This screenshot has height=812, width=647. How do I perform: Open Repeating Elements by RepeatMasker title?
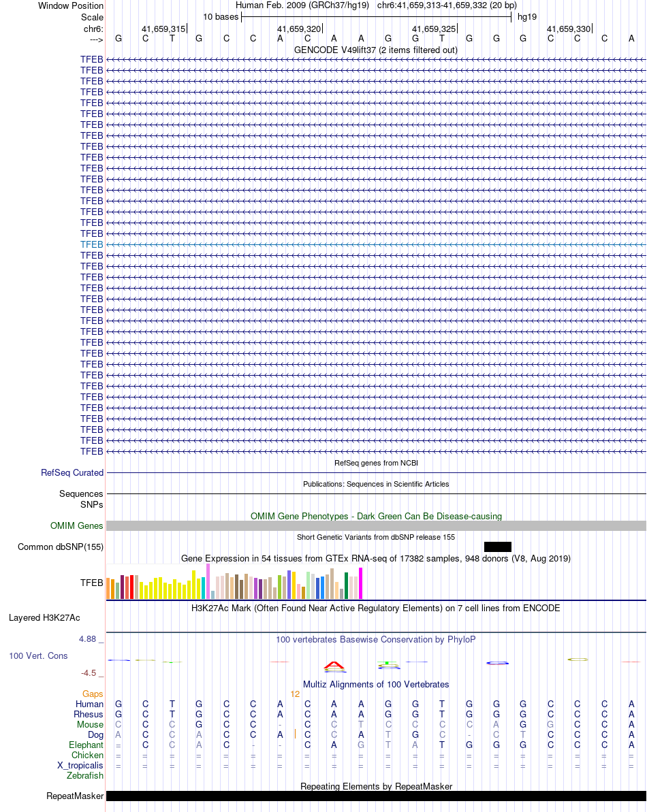tap(376, 786)
